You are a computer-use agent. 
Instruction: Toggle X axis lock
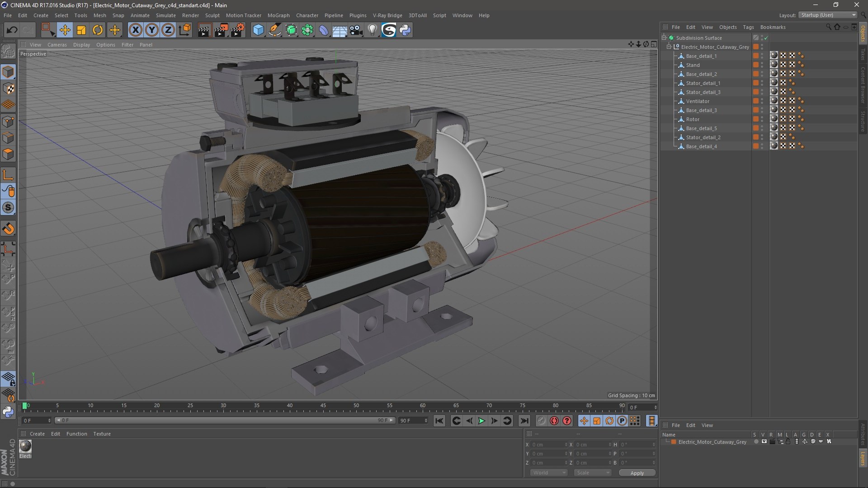point(135,30)
